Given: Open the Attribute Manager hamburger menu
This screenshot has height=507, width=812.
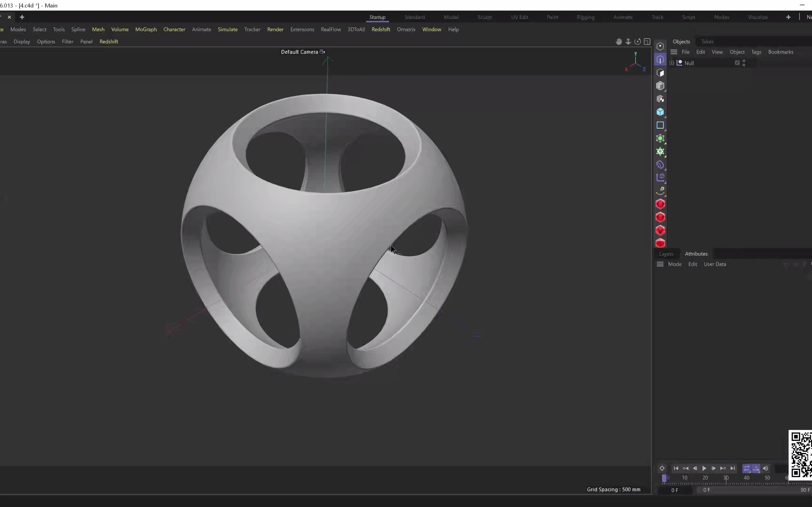Looking at the screenshot, I should pos(660,264).
